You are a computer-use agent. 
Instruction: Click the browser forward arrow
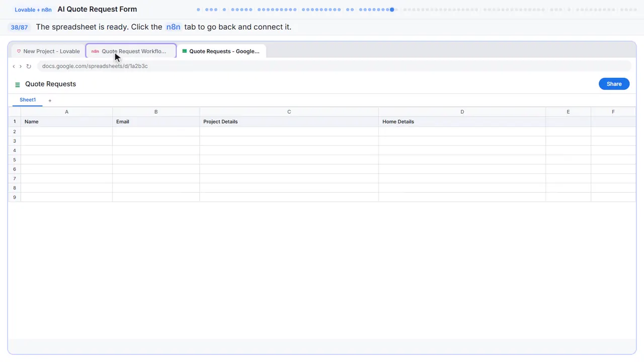coord(21,66)
